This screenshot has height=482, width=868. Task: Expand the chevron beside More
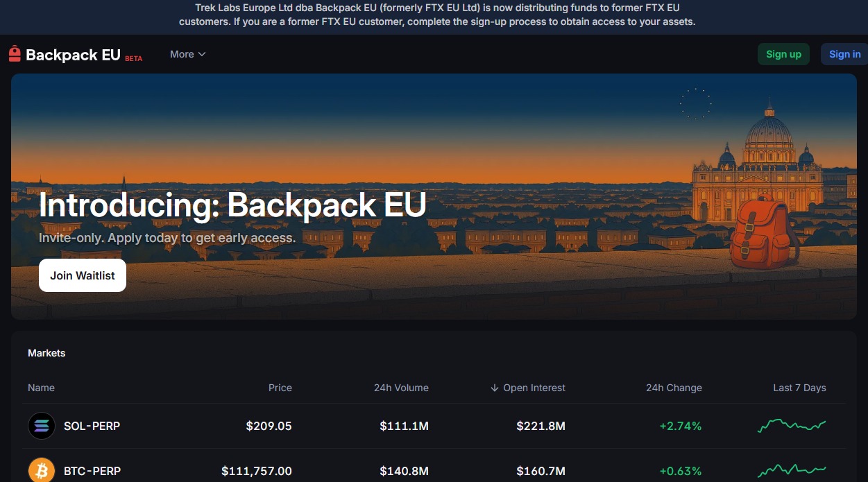coord(201,54)
